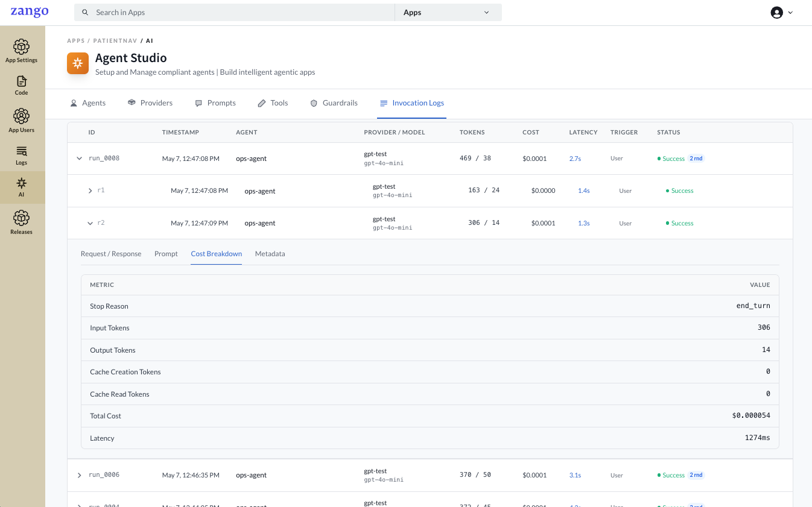Click the Output Tokens metric row label
The width and height of the screenshot is (812, 507).
pyautogui.click(x=113, y=350)
